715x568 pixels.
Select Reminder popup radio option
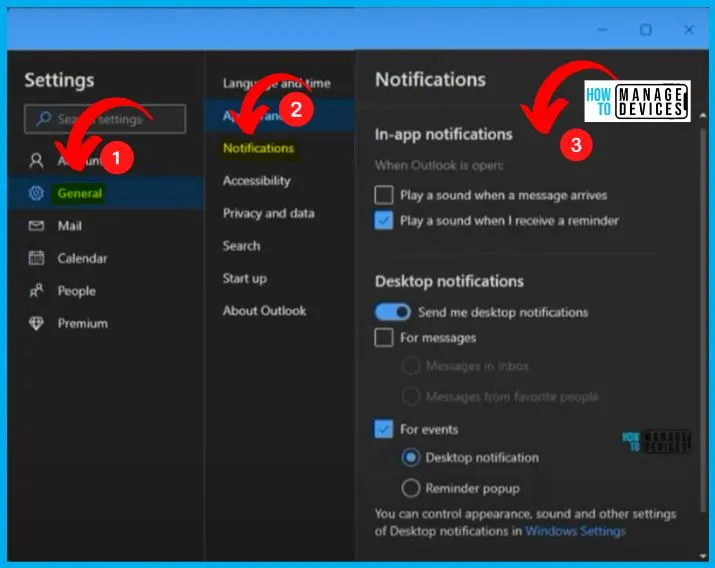[x=410, y=488]
